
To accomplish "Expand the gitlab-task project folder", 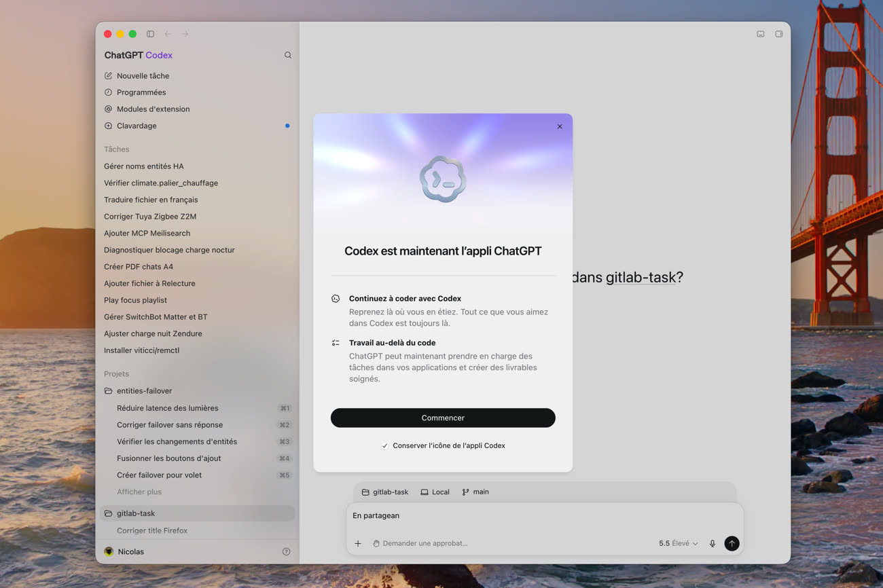I will [x=109, y=513].
